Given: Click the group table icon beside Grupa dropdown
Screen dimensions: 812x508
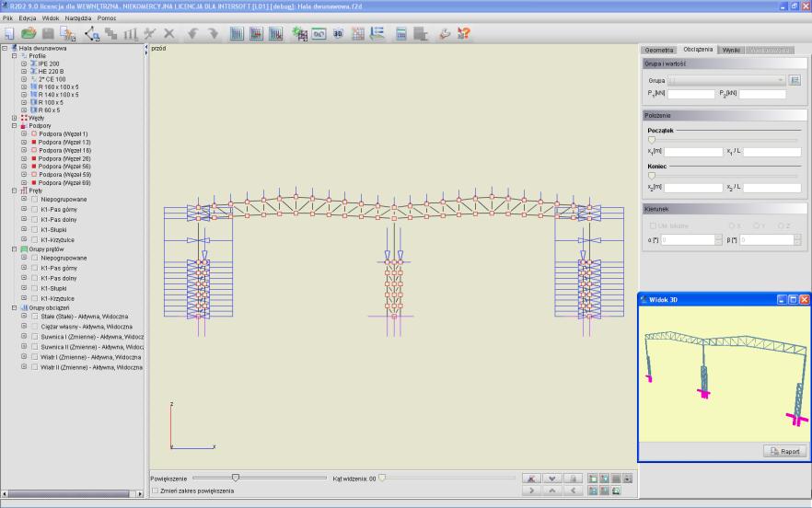Looking at the screenshot, I should tap(795, 80).
